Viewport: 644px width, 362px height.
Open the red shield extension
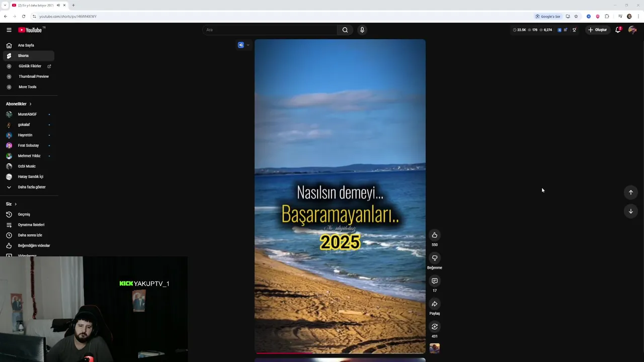pos(598,16)
